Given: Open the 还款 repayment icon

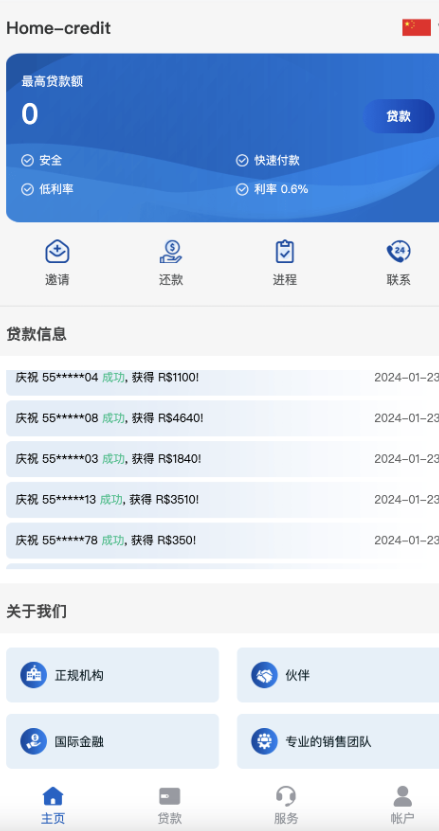Looking at the screenshot, I should coord(171,252).
